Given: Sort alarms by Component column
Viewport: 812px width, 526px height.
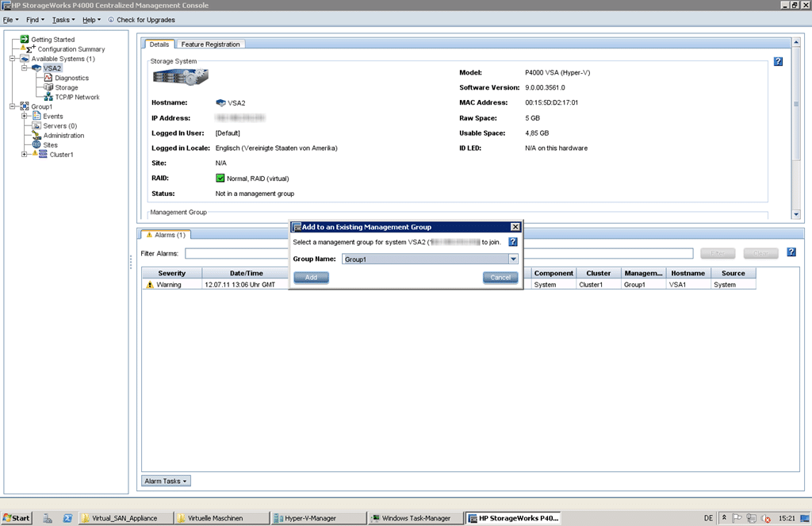Looking at the screenshot, I should pos(553,273).
